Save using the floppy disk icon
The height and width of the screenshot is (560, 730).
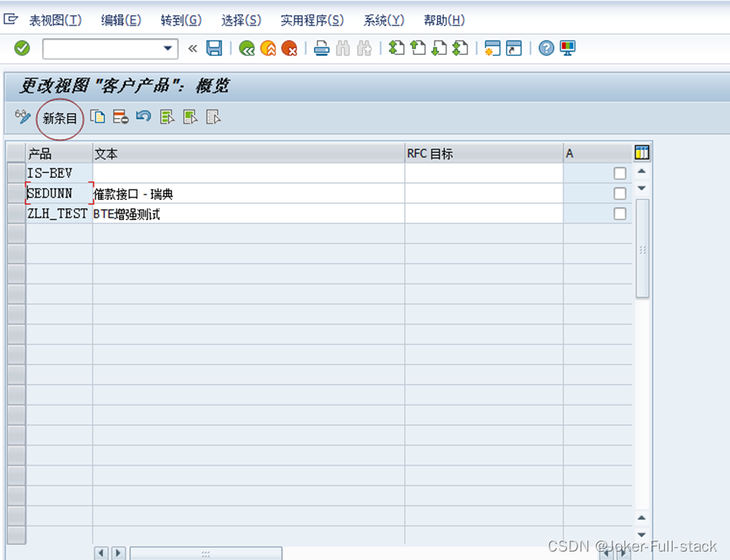214,48
